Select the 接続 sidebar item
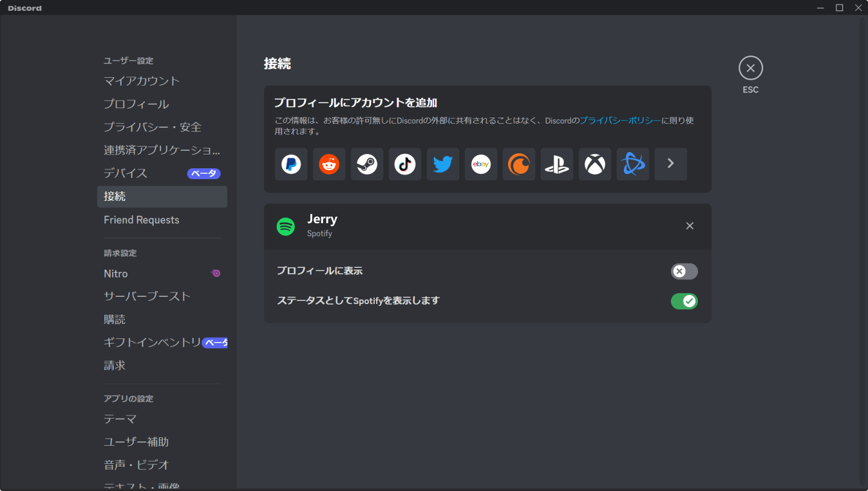 (x=162, y=197)
